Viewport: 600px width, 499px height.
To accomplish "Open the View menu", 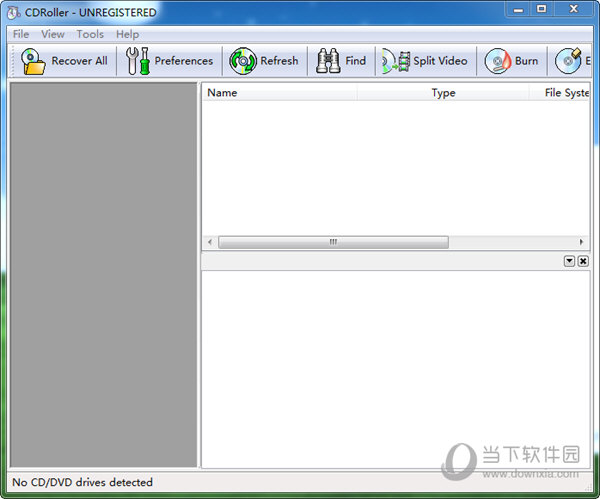I will click(53, 34).
